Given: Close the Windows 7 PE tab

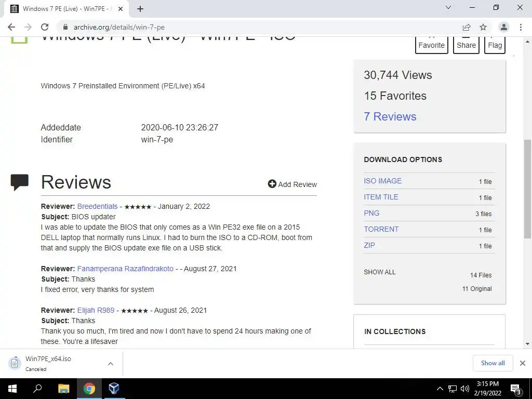Looking at the screenshot, I should point(121,9).
